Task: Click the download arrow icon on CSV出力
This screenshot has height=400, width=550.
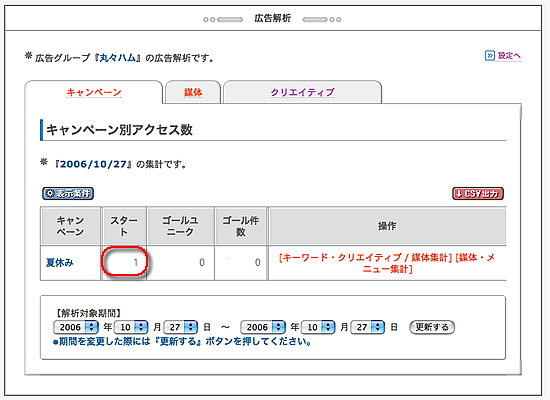Action: pyautogui.click(x=459, y=193)
